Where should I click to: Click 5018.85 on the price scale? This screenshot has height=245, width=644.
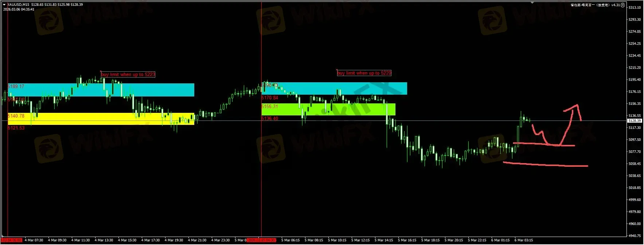[x=635, y=188]
